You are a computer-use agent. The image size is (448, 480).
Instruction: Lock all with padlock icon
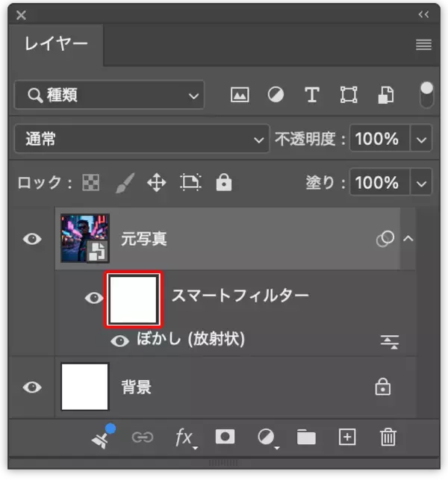coord(224,182)
